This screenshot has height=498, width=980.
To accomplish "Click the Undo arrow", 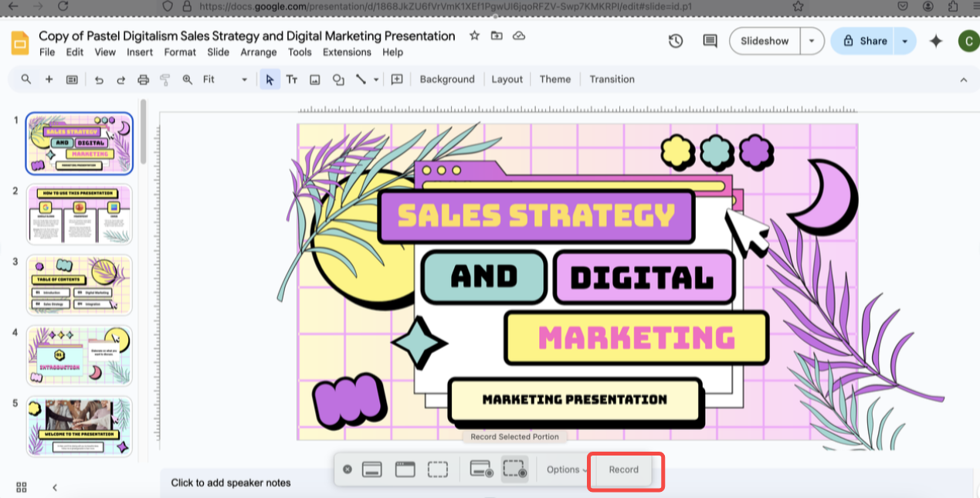I will (x=99, y=80).
